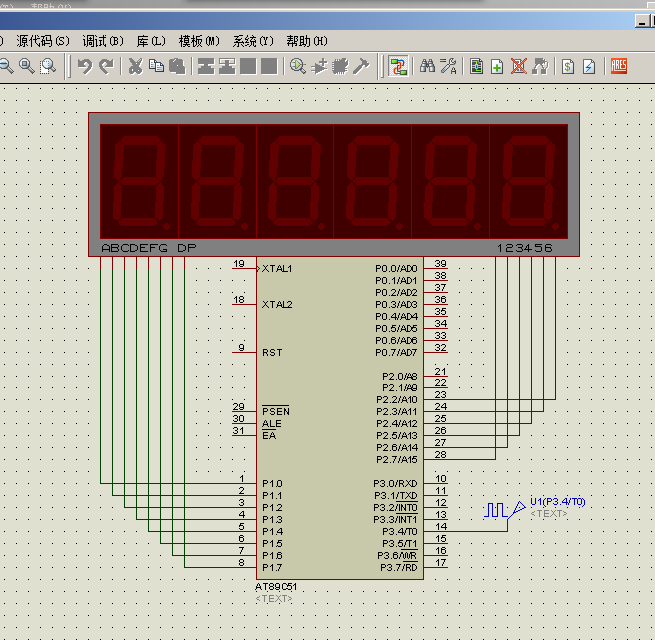Open the 库(L) menu

point(151,41)
